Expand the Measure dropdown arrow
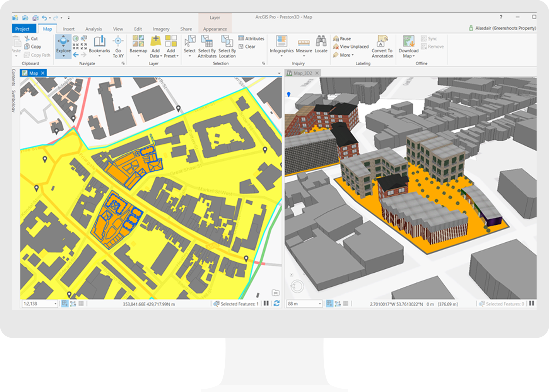This screenshot has height=392, width=549. [304, 56]
